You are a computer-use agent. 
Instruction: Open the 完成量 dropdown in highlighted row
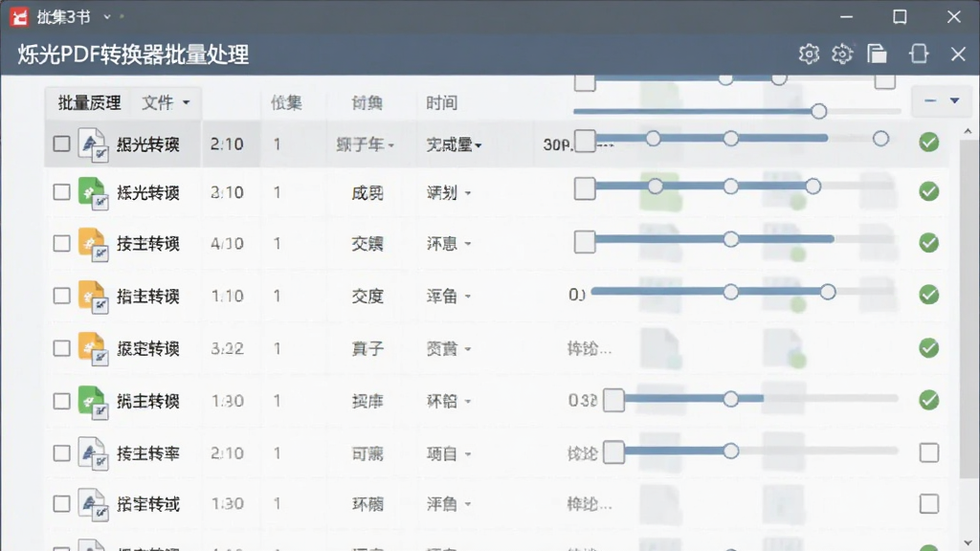click(455, 145)
